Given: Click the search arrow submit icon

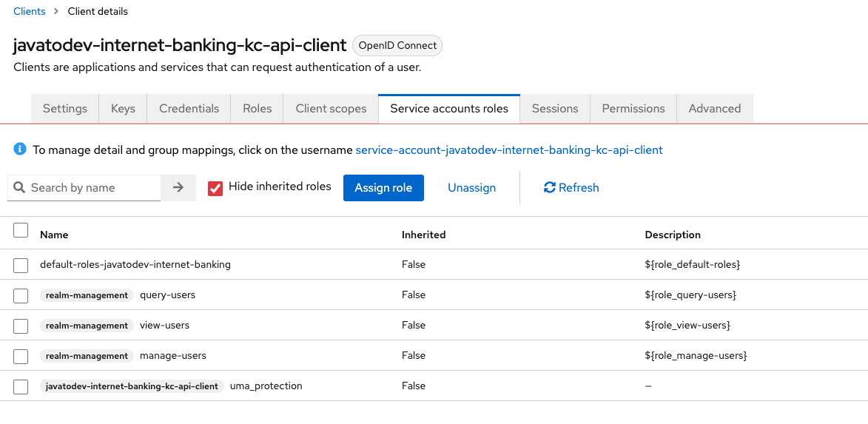Looking at the screenshot, I should point(178,188).
